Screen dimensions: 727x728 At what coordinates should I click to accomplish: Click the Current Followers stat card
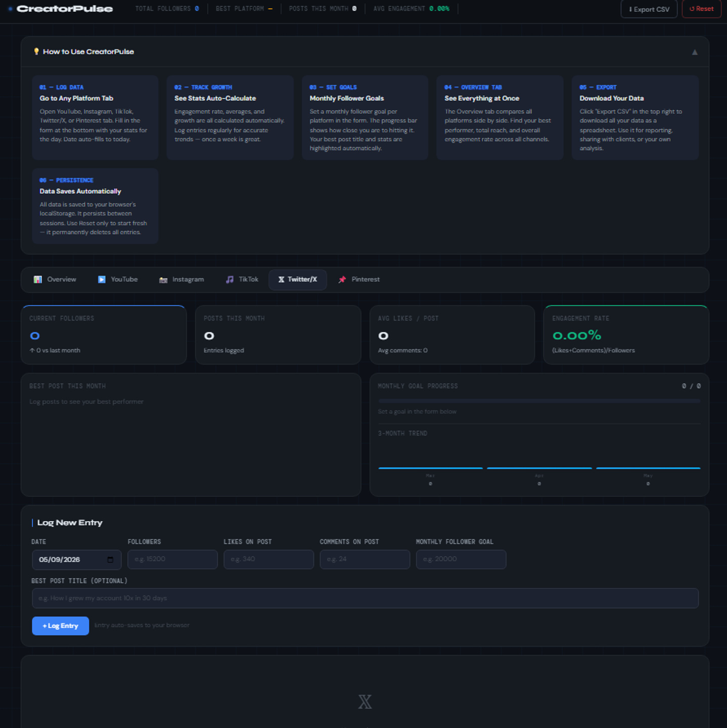coord(104,335)
